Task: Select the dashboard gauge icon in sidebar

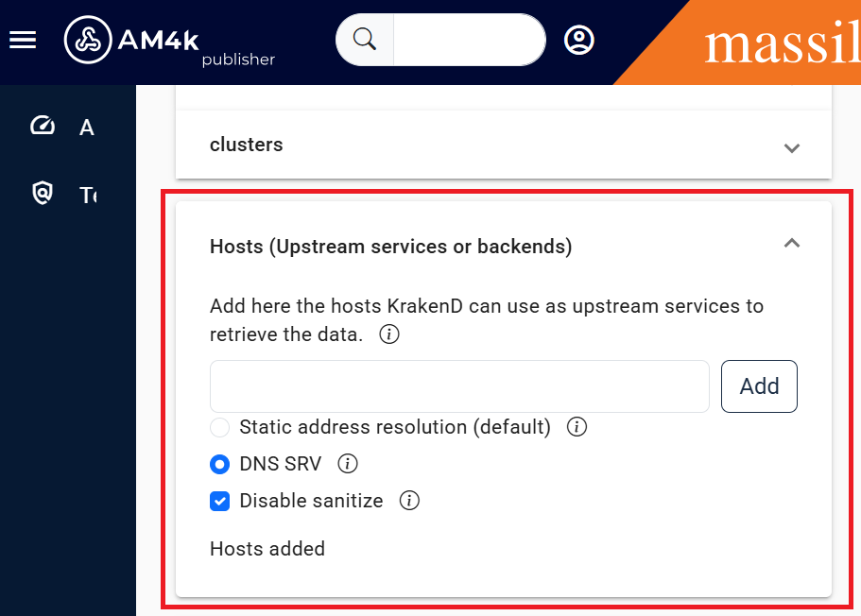Action: pyautogui.click(x=42, y=126)
